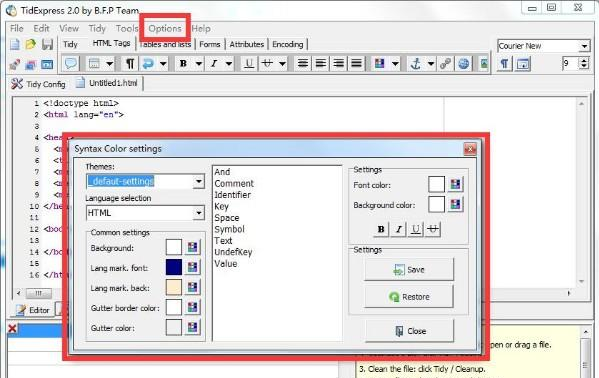
Task: Toggle Underline in the Syntax Color settings
Action: pos(416,229)
